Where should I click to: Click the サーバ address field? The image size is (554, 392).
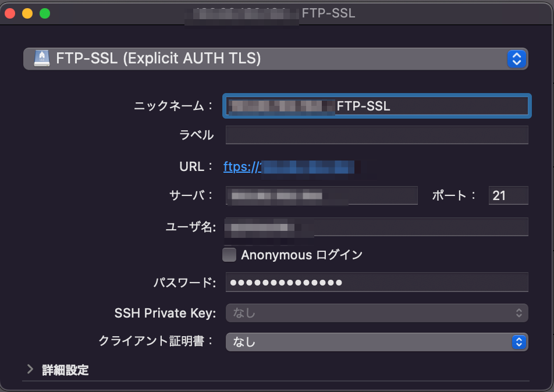click(x=321, y=195)
